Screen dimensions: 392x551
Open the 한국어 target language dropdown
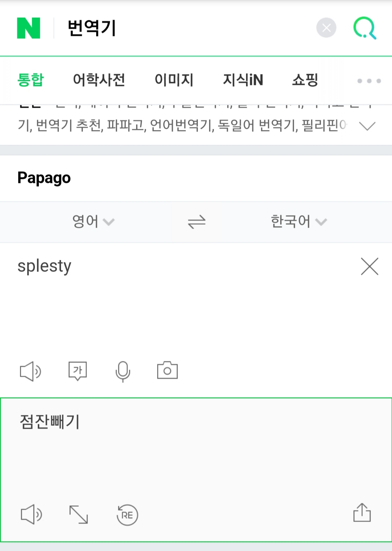click(298, 221)
